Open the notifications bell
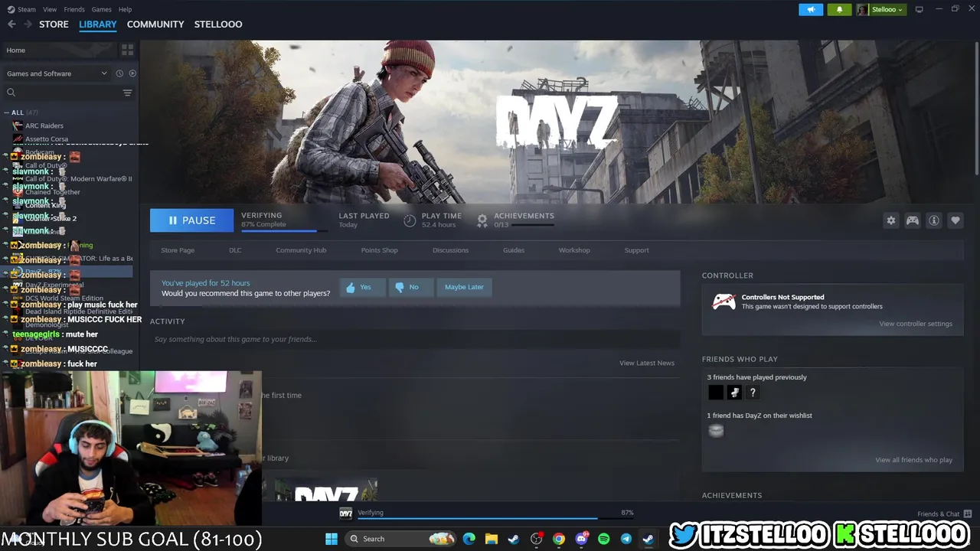This screenshot has height=551, width=980. (839, 9)
